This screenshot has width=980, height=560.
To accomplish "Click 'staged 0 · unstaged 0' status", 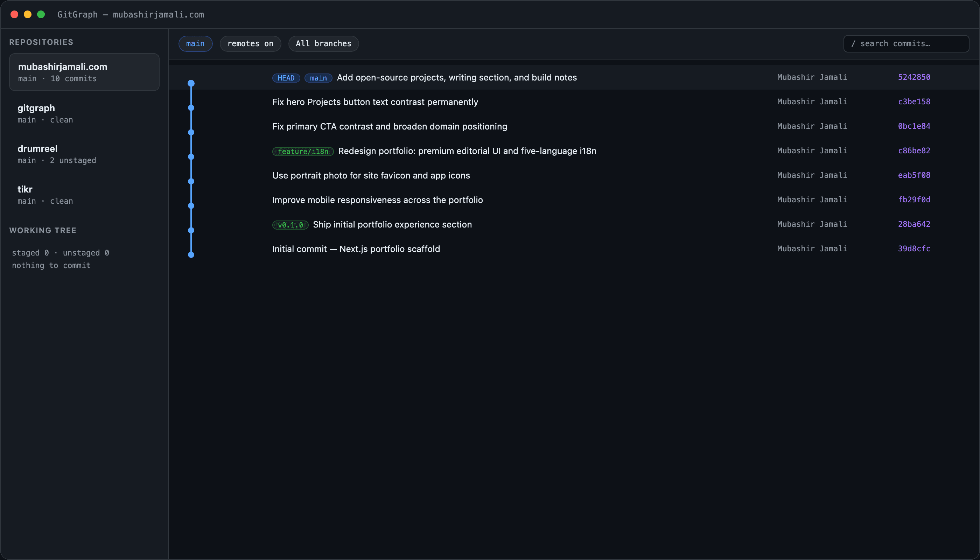I will (61, 253).
